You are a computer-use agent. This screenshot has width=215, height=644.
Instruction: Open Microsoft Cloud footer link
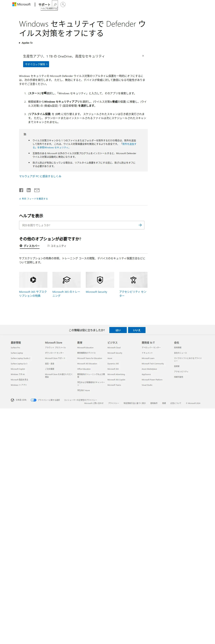pos(114,348)
